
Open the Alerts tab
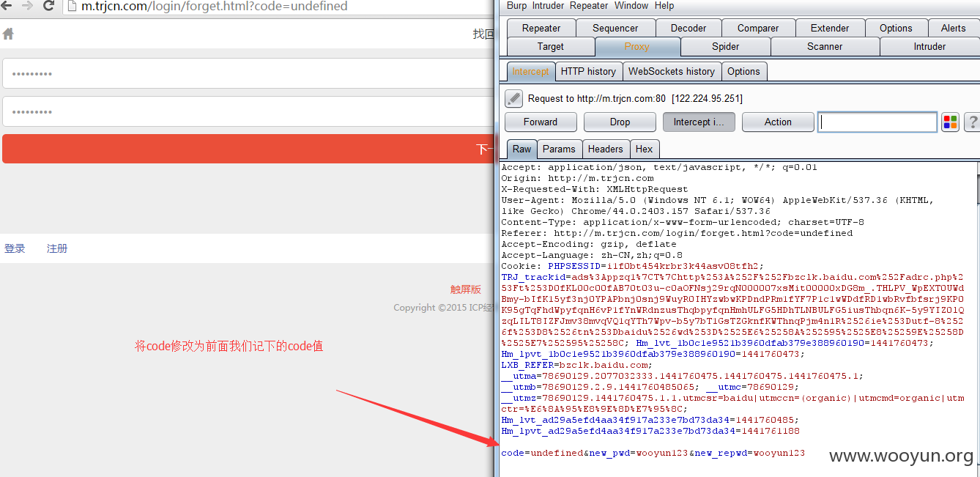tap(954, 28)
